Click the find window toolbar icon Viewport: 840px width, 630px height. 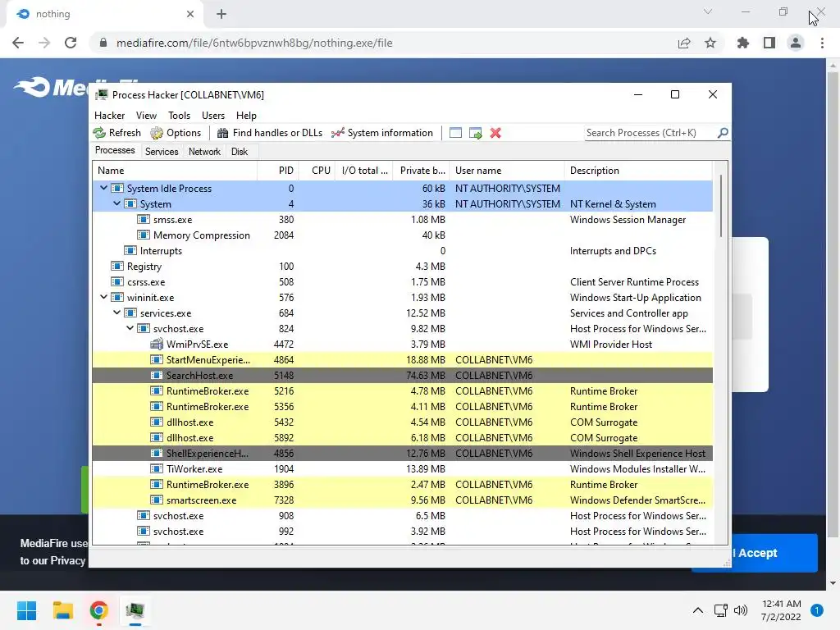click(455, 133)
